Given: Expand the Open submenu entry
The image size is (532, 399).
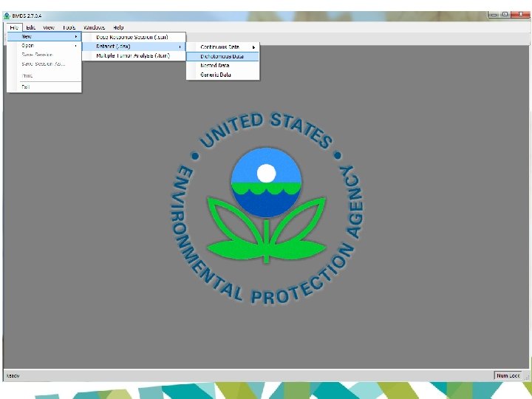Looking at the screenshot, I should click(44, 46).
